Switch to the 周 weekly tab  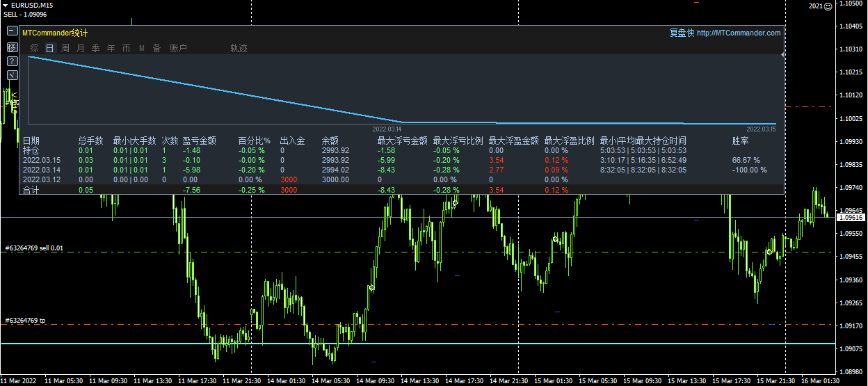click(x=65, y=48)
